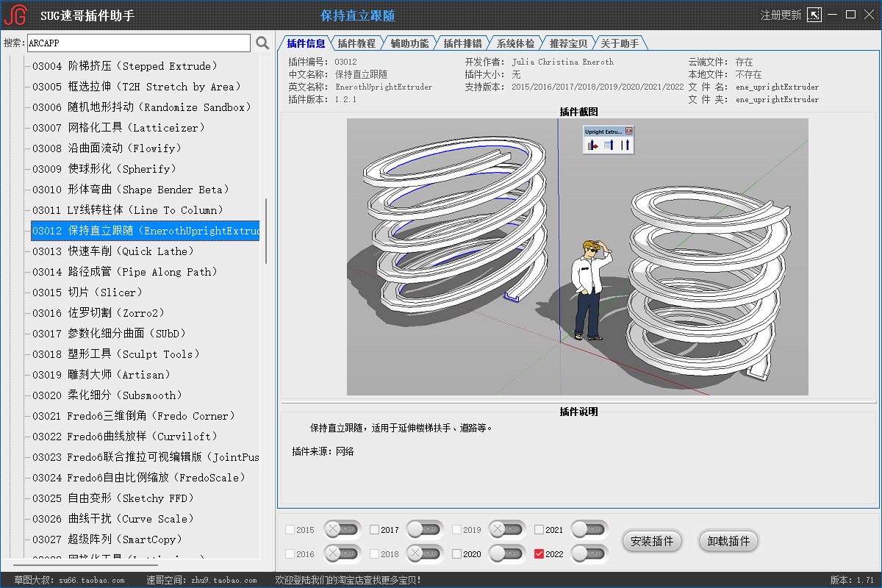This screenshot has height=588, width=882.
Task: Select 03005 框选拉伸 (T2H Stretch by Area)
Action: pyautogui.click(x=137, y=87)
